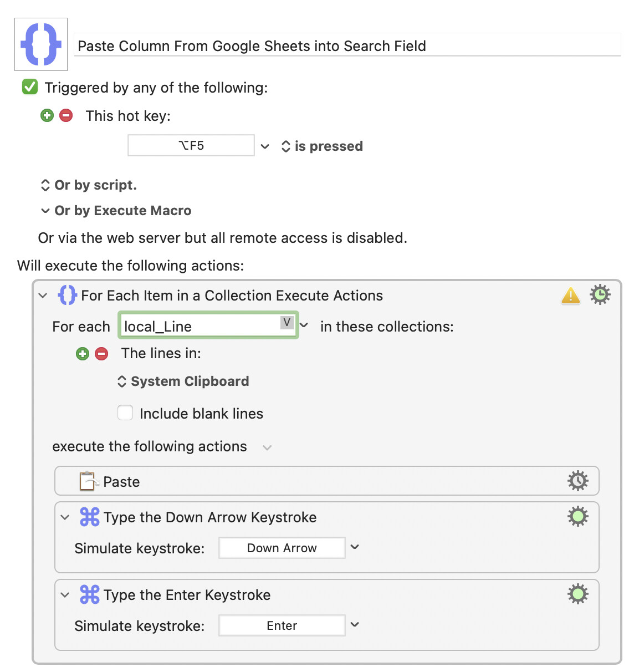This screenshot has width=634, height=672.
Task: Add a new collection with green plus
Action: pos(83,354)
